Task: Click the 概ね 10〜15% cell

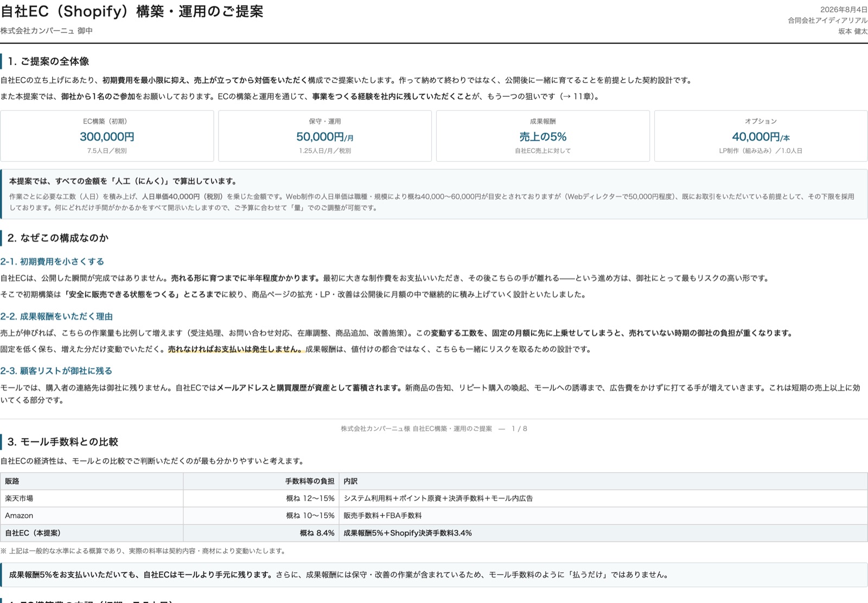Action: 261,516
